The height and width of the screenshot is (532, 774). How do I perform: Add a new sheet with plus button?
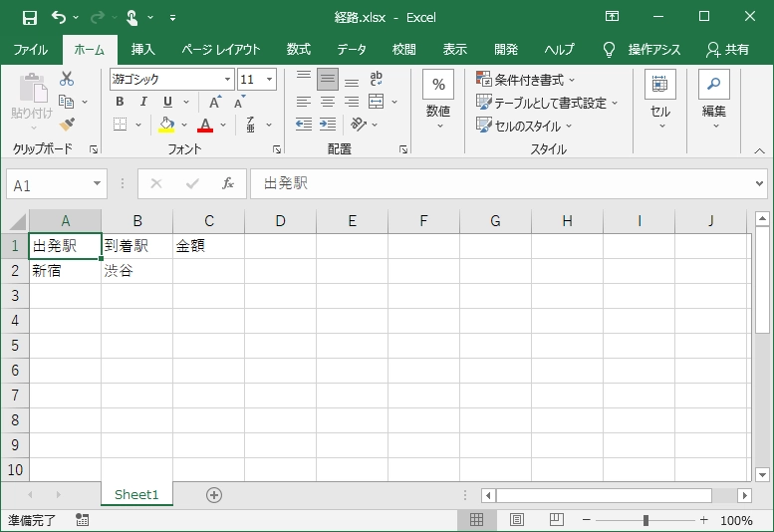pos(214,495)
